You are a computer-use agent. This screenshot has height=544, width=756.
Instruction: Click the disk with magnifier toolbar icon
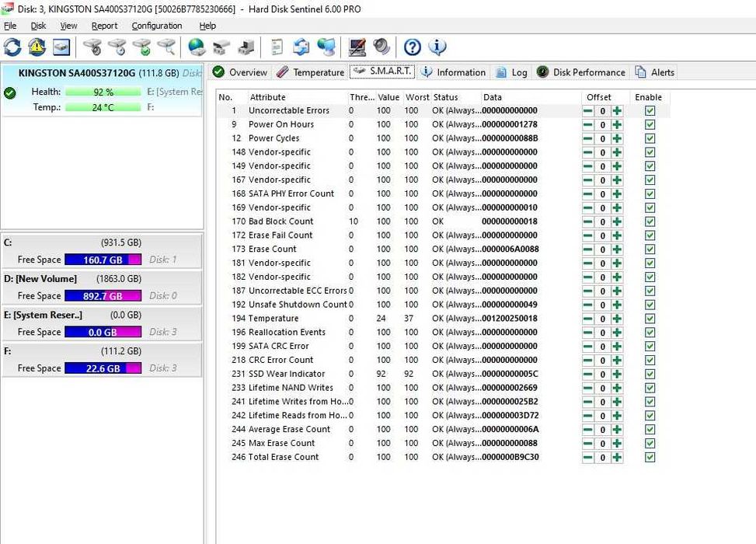[167, 47]
